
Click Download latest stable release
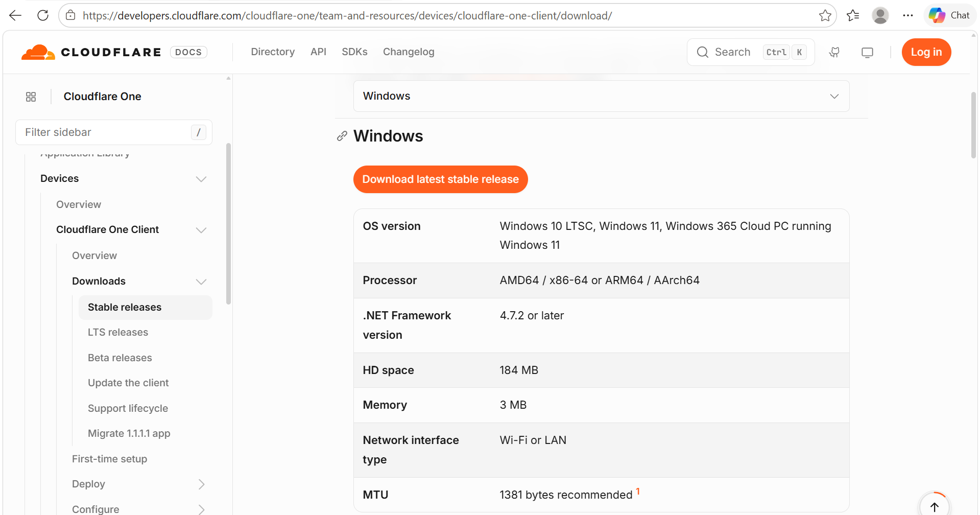pyautogui.click(x=440, y=179)
